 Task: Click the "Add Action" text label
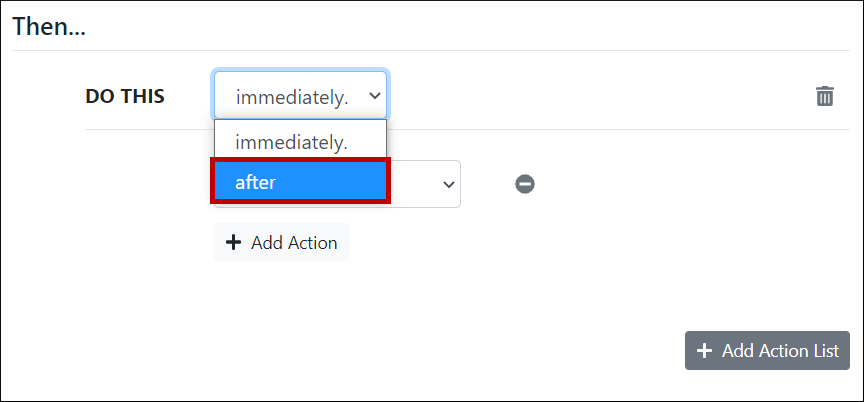(x=294, y=243)
